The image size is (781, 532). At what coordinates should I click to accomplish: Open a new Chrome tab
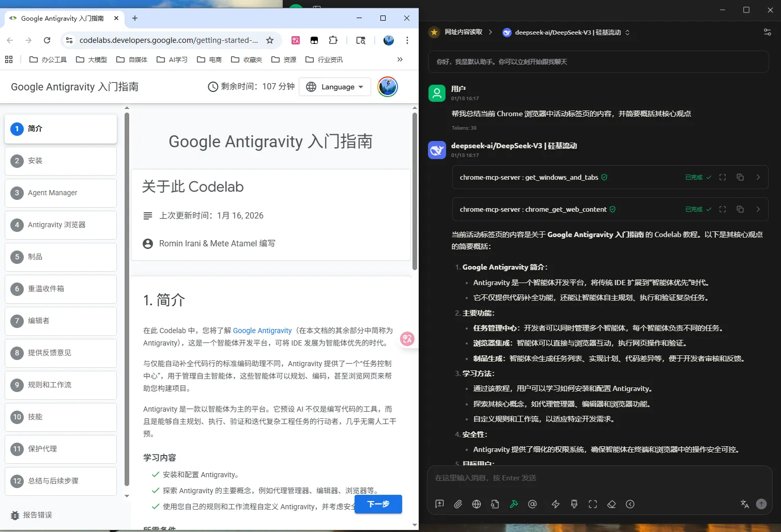[135, 18]
